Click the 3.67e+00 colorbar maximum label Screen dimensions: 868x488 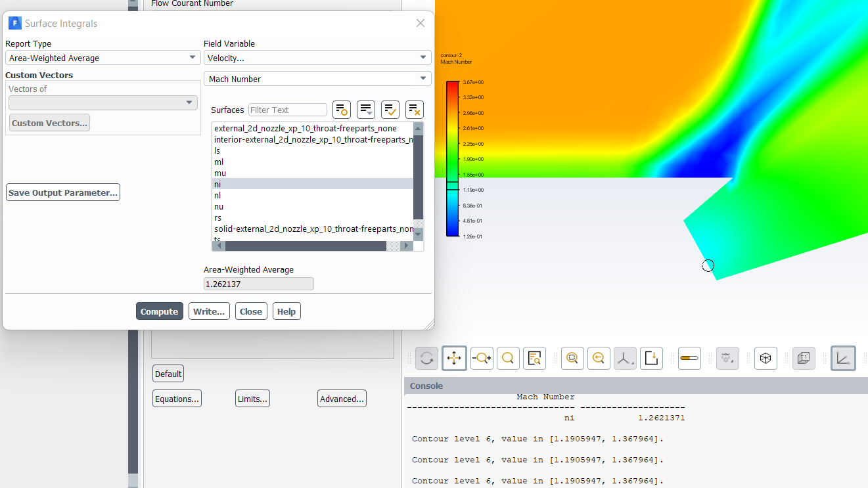pos(473,82)
